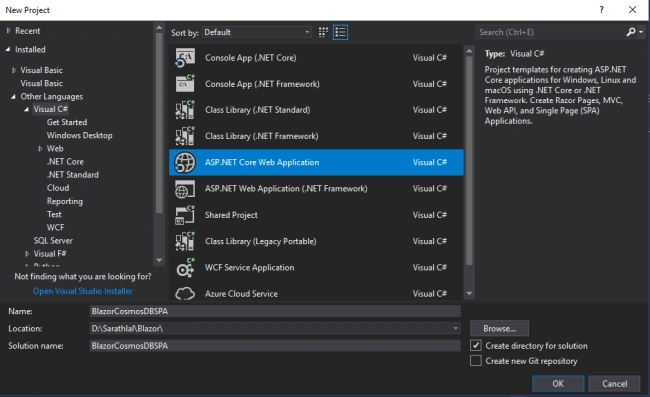
Task: Click the Shared Project template icon
Action: click(185, 215)
